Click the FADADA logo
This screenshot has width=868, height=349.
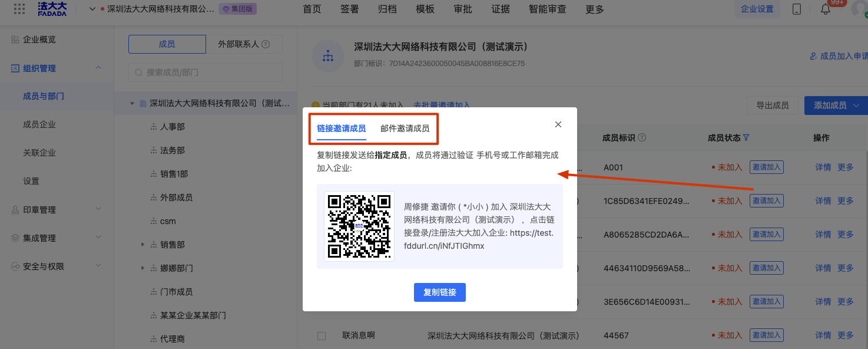point(52,9)
